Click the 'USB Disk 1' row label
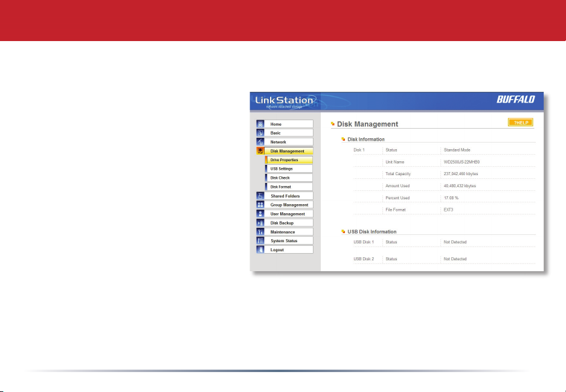566x392 pixels. (364, 242)
